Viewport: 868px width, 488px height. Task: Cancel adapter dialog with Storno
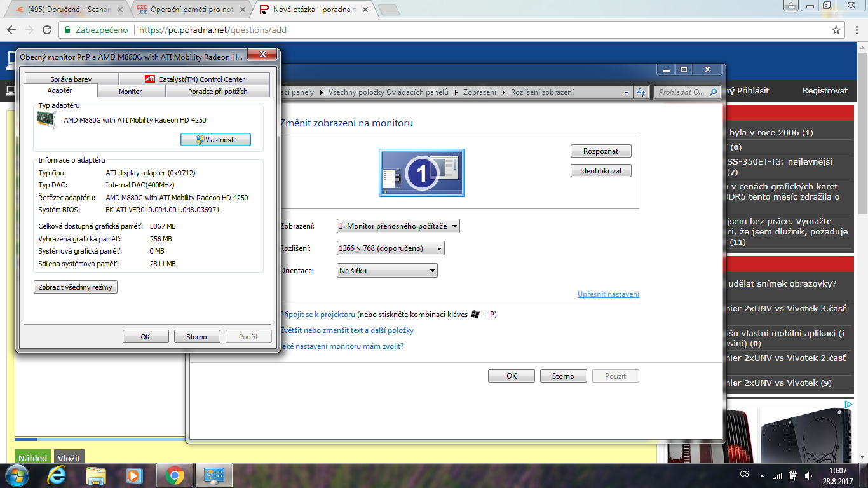[x=196, y=337]
